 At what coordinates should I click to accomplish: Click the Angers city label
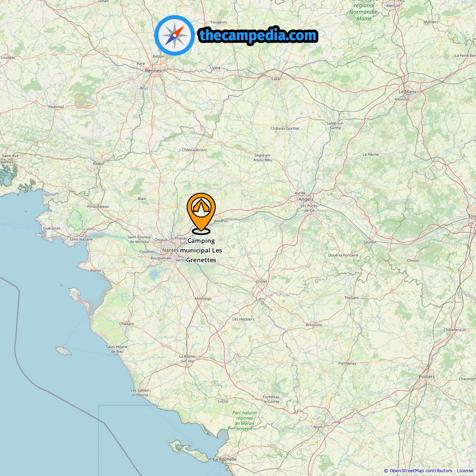coord(306,199)
